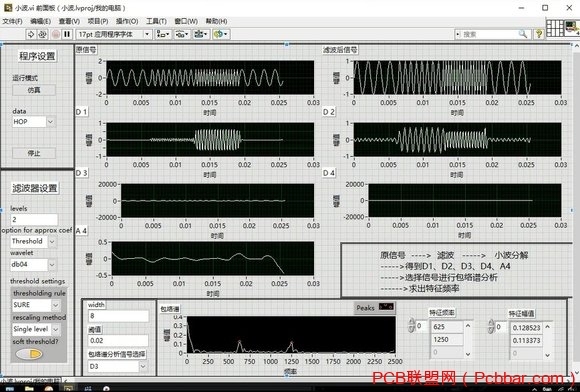Toggle the soft threshold switch
Screen dimensions: 580x392
pyautogui.click(x=29, y=354)
